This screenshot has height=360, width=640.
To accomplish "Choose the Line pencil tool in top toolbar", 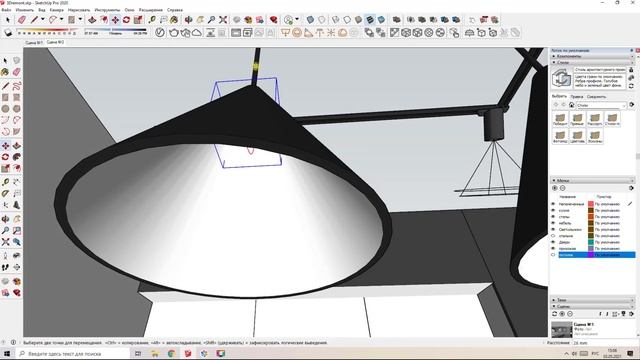I will point(34,20).
